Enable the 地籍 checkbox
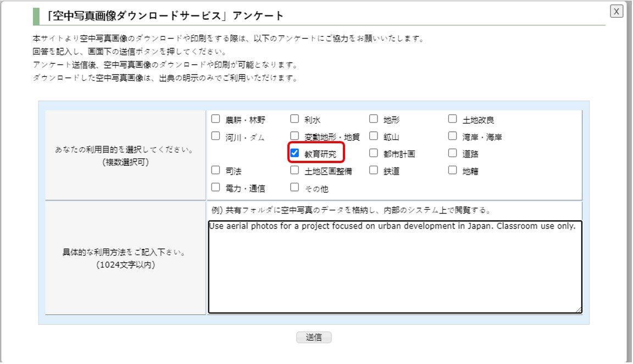 [452, 171]
